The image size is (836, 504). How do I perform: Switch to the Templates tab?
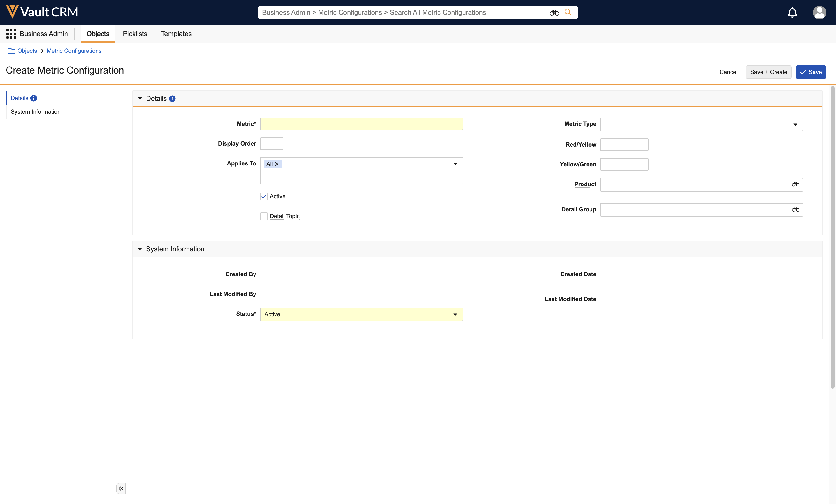pyautogui.click(x=176, y=34)
